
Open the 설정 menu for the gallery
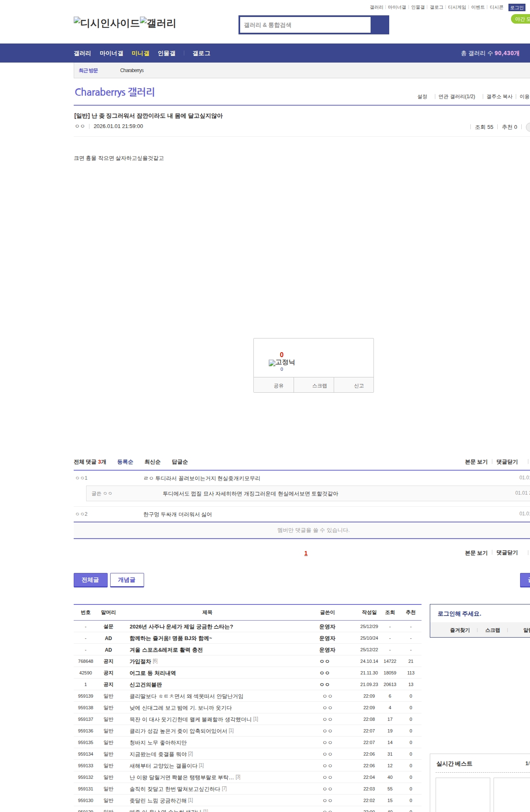click(x=422, y=97)
